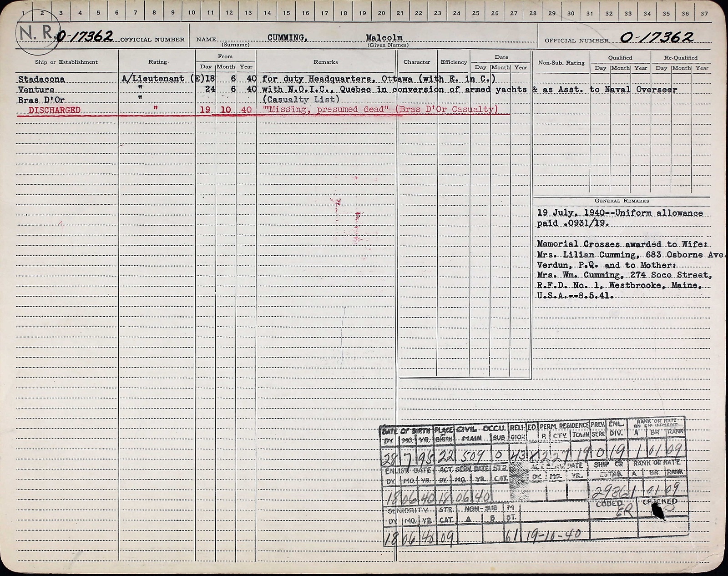
Task: Click the given name Malcolm
Action: click(x=384, y=37)
